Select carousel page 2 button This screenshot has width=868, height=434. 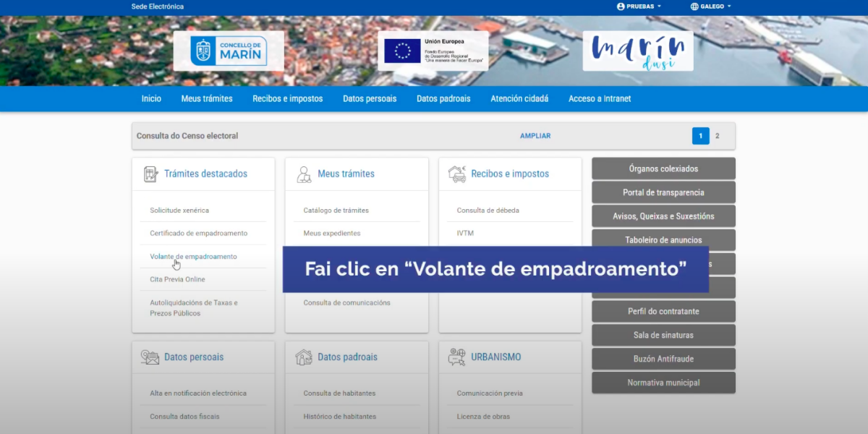(718, 136)
